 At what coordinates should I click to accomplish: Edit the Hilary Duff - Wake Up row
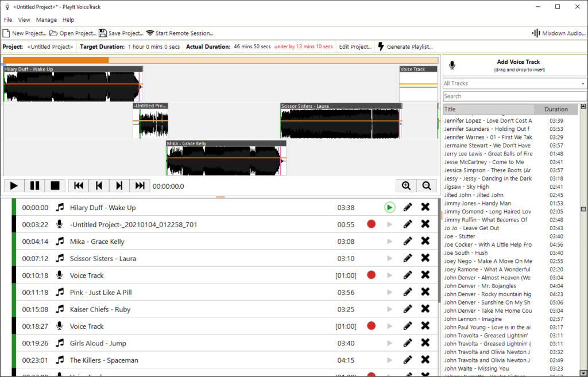408,207
